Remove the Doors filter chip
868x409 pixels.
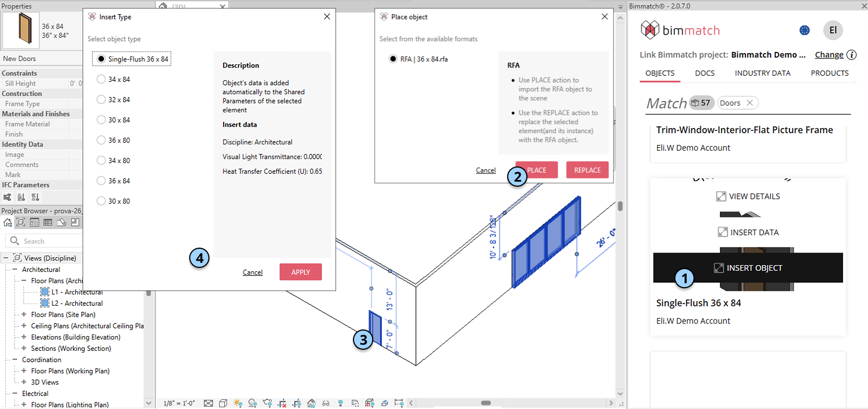coord(749,103)
